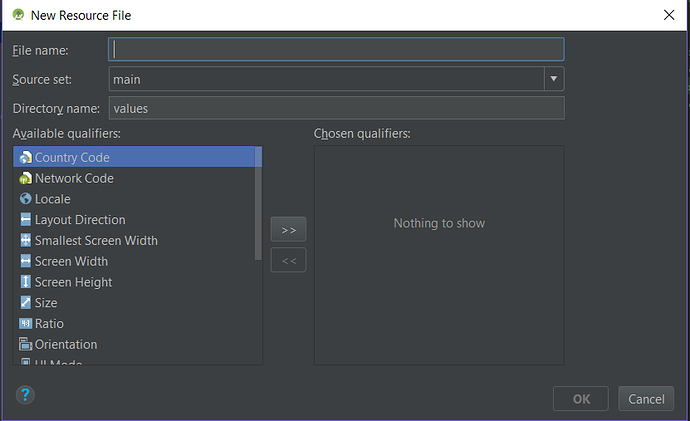Select Network Code text in qualifiers list
This screenshot has width=690, height=421.
(74, 178)
